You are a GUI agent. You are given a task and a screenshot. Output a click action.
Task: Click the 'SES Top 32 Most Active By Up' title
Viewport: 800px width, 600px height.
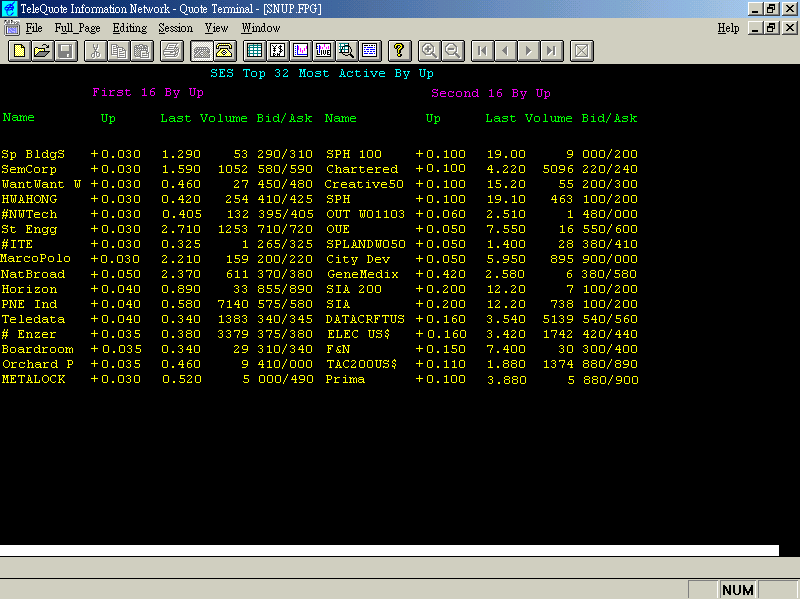coord(322,73)
